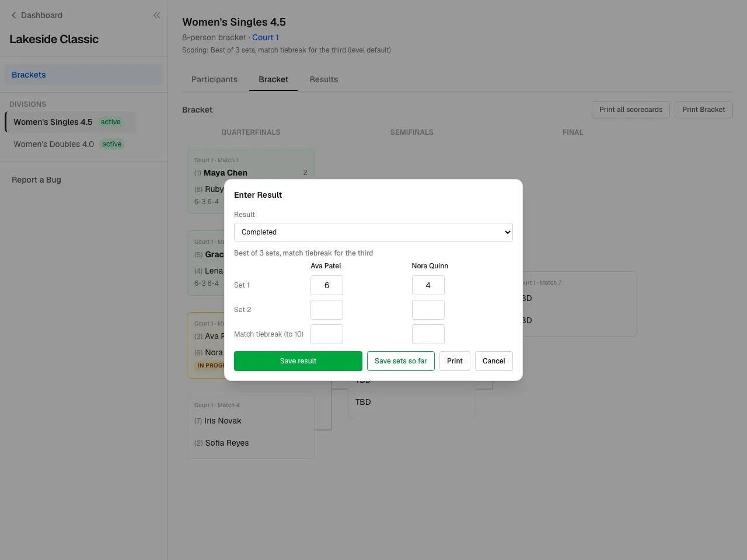Click the SEMIFINALS column header

click(x=412, y=132)
